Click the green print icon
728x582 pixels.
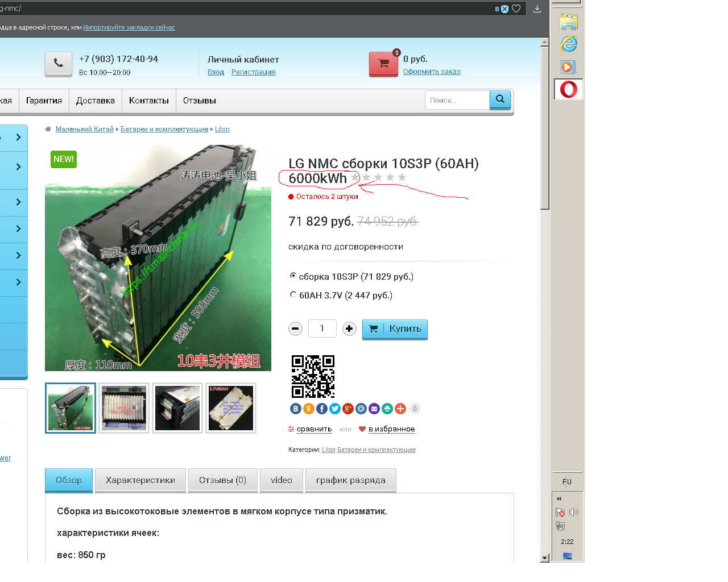(x=387, y=409)
